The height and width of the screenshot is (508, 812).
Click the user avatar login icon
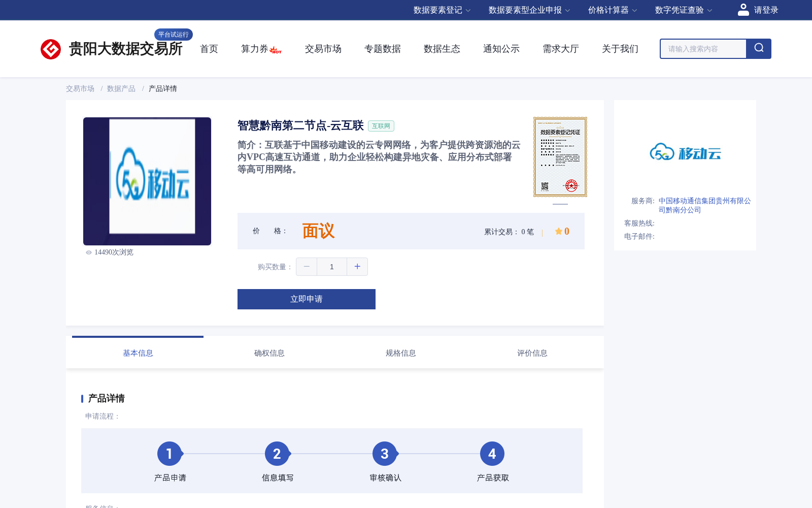tap(743, 10)
